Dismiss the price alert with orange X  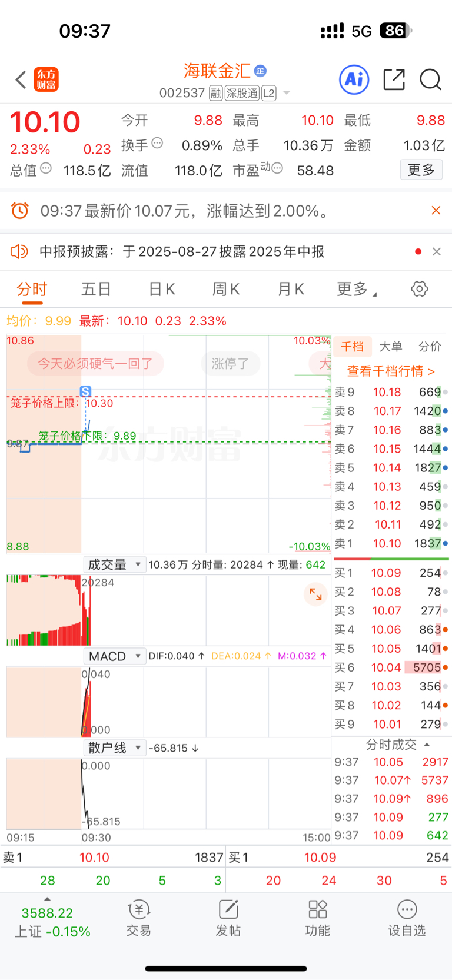[436, 211]
